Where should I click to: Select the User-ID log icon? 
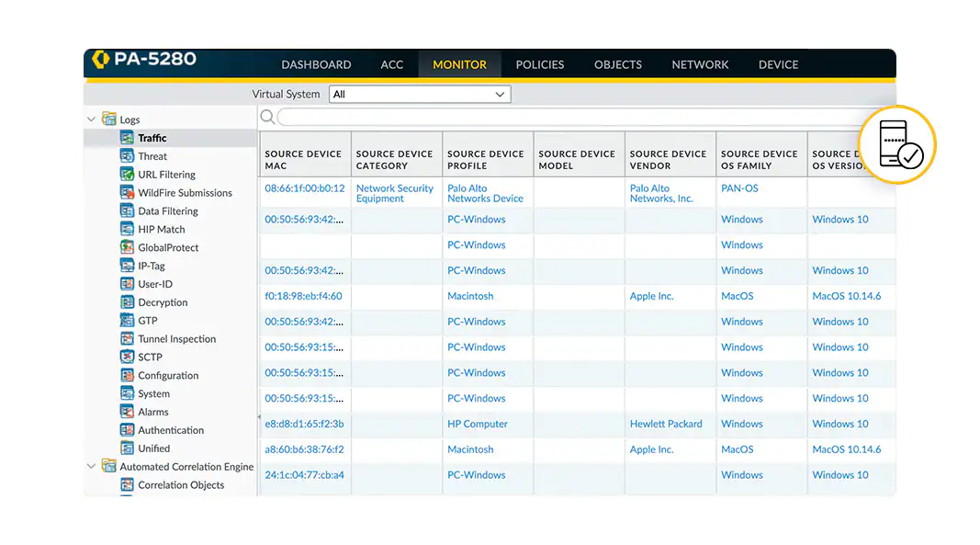pyautogui.click(x=126, y=284)
